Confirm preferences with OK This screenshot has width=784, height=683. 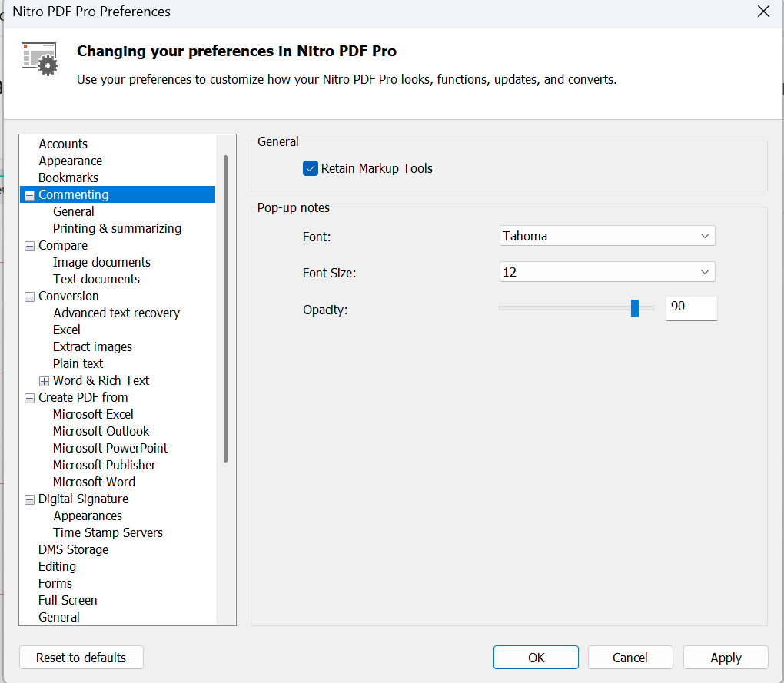[536, 658]
